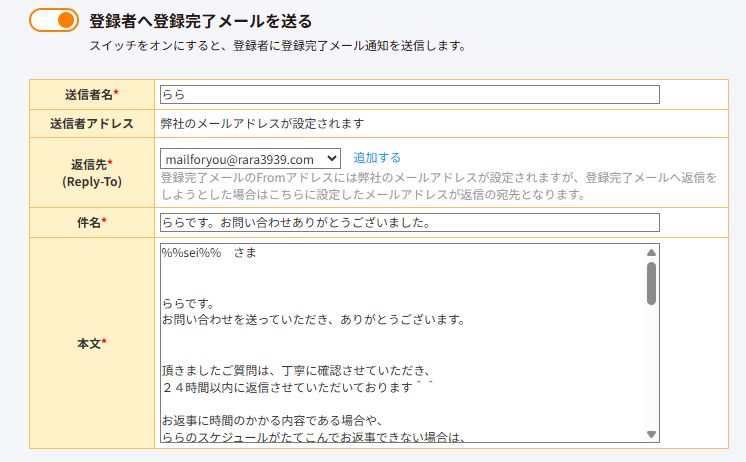The height and width of the screenshot is (462, 746).
Task: Click the line お問い合わせを送っていただき、ありがとうございます。
Action: click(x=314, y=320)
